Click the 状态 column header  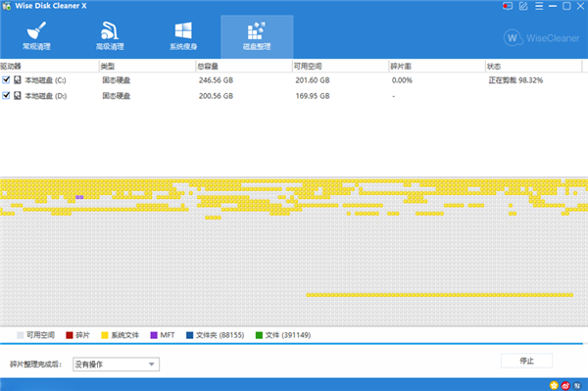click(534, 67)
